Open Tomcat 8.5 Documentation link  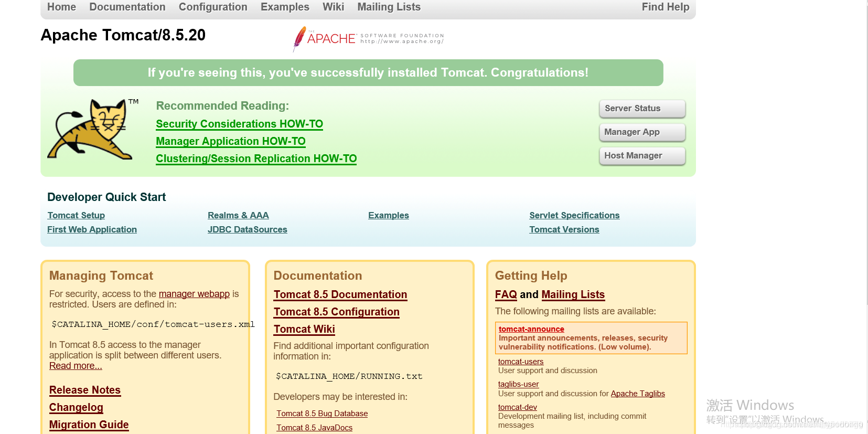pos(340,294)
